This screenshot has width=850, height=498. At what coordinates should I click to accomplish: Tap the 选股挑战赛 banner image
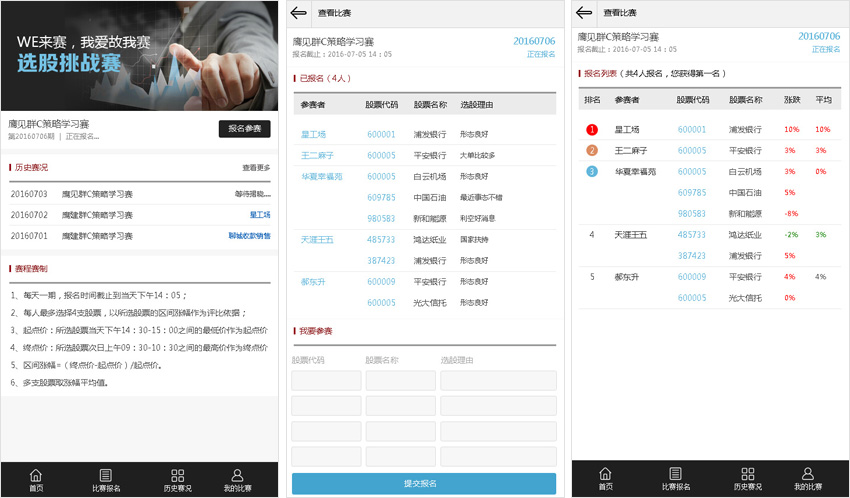coord(140,55)
